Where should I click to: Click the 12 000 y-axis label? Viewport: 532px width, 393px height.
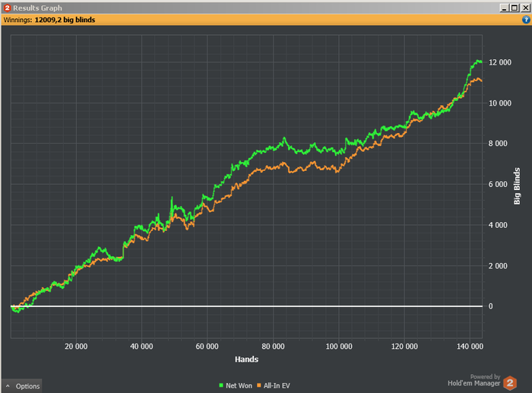coord(500,62)
